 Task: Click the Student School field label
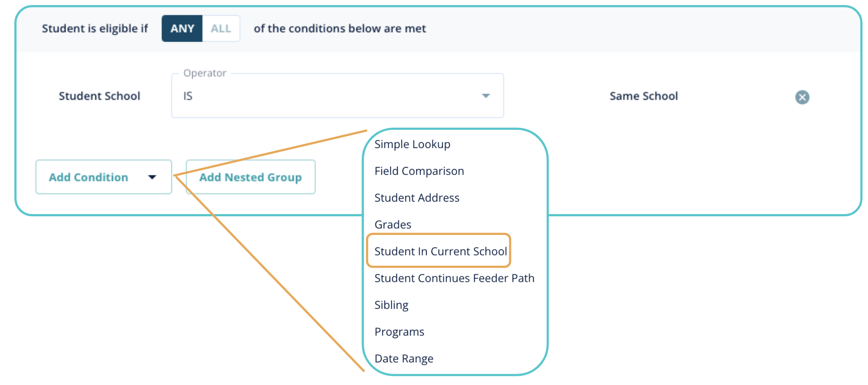[99, 96]
